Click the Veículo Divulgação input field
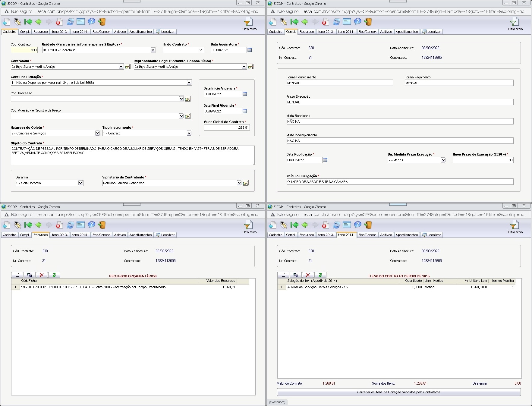Screen dimensions: 532x406 pos(400,182)
